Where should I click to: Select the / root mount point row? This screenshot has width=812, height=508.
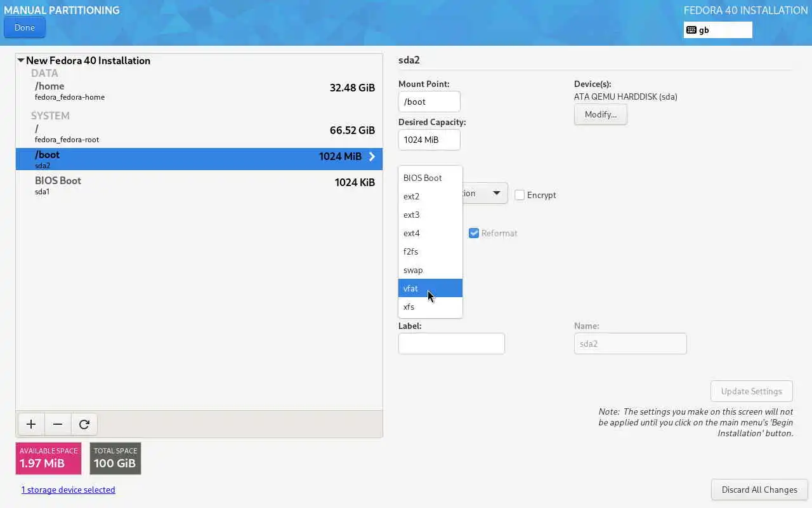coord(199,133)
